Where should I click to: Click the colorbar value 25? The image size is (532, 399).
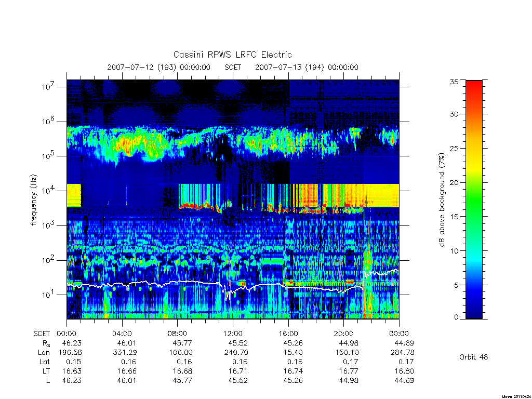pos(454,148)
